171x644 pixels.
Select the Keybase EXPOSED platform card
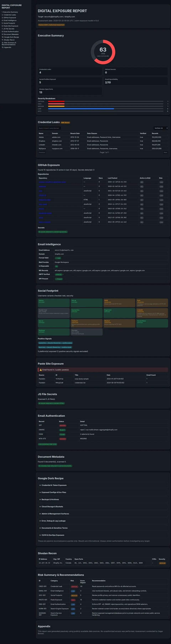(54, 332)
